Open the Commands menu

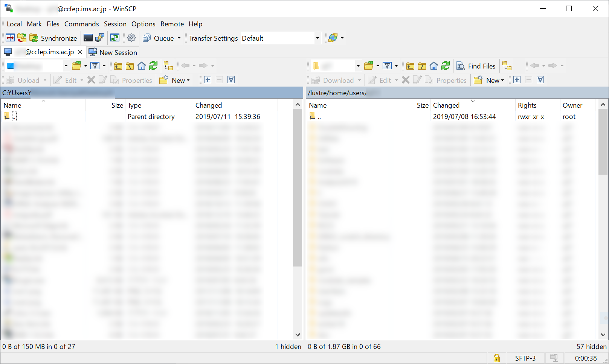(82, 24)
